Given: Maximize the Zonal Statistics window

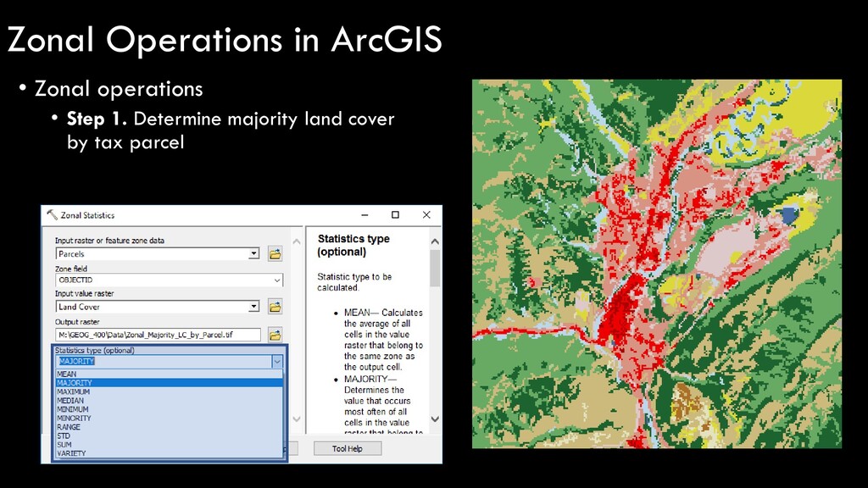Looking at the screenshot, I should point(395,214).
